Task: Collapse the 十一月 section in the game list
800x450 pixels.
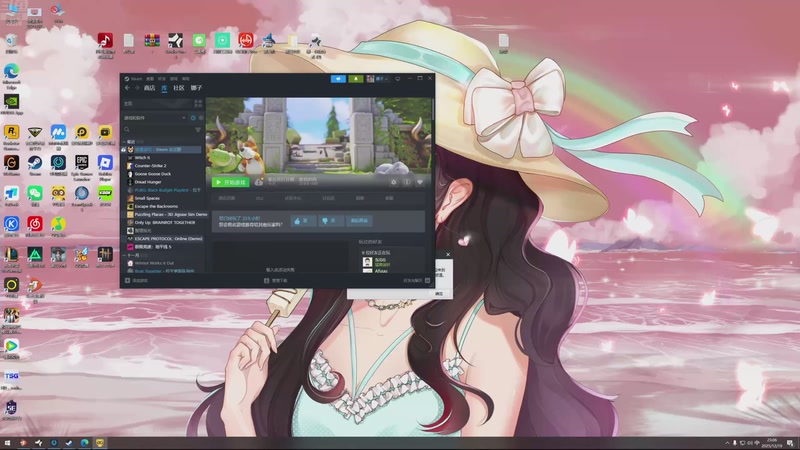Action: (124, 255)
